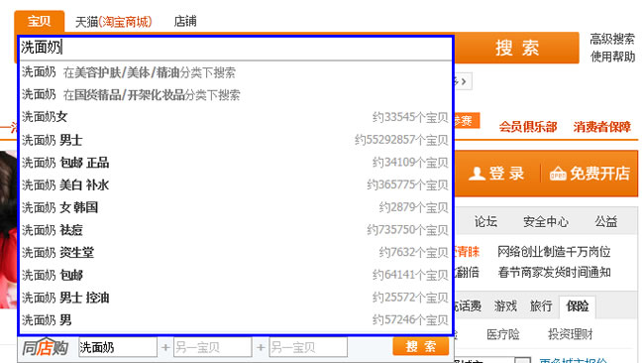Switch to the 旅行 tab
The height and width of the screenshot is (363, 644).
(541, 306)
